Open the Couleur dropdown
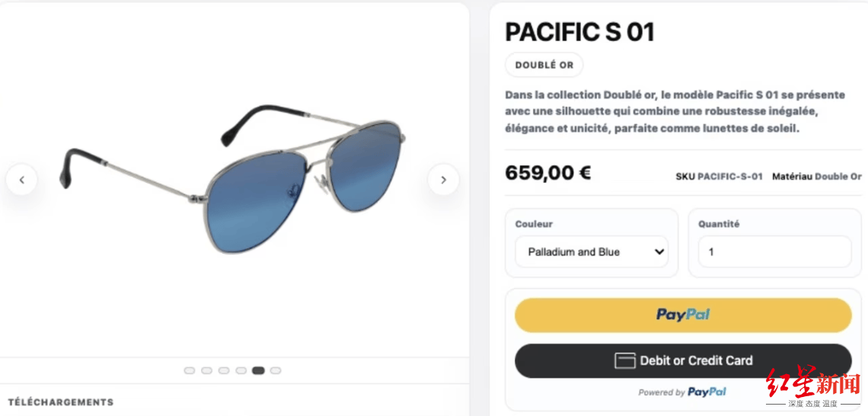Image resolution: width=868 pixels, height=416 pixels. [591, 251]
